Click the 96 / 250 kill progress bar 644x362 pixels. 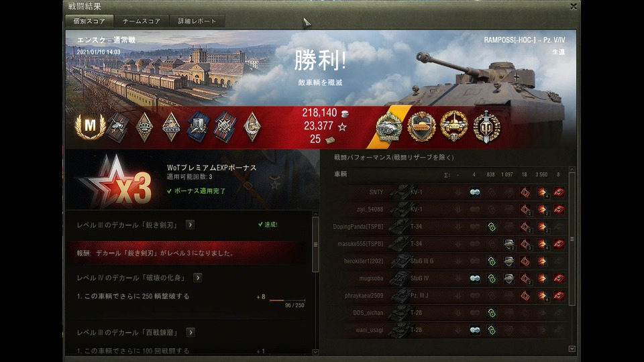click(287, 300)
